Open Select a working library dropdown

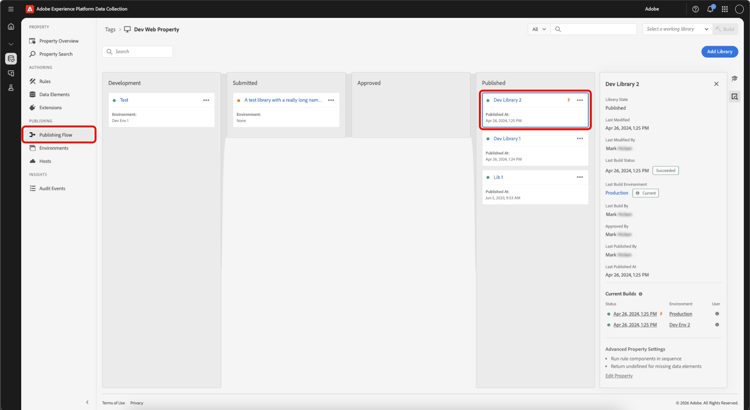pos(677,29)
